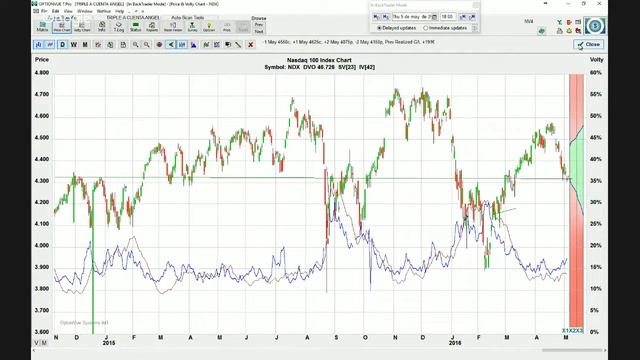Click horizontal scrollbar left arrow
The width and height of the screenshot is (640, 360).
(34, 350)
